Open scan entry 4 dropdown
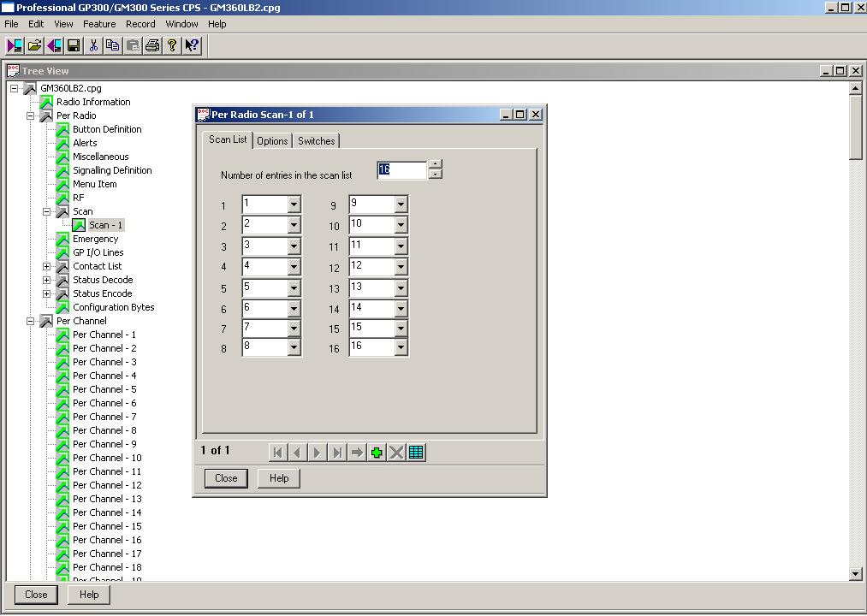The image size is (867, 616). pos(294,267)
